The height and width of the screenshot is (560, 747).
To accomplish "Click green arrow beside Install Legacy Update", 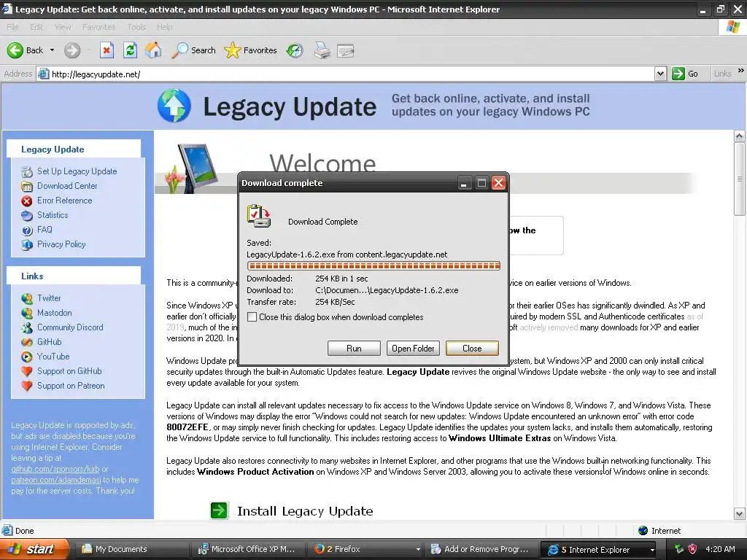I will (219, 510).
